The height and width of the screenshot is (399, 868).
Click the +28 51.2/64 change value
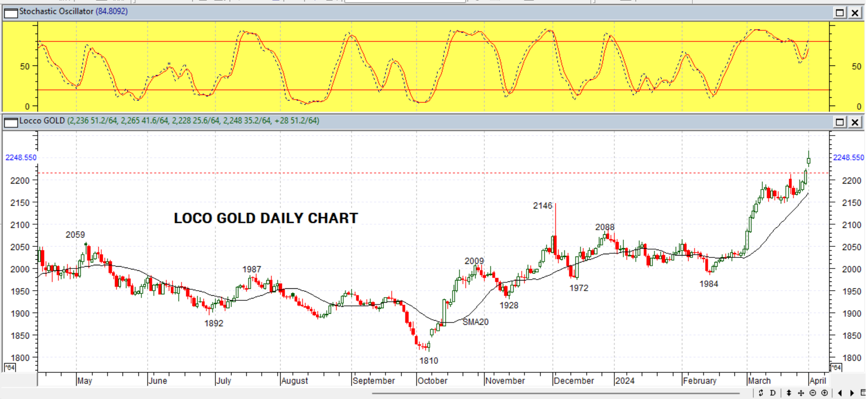297,121
